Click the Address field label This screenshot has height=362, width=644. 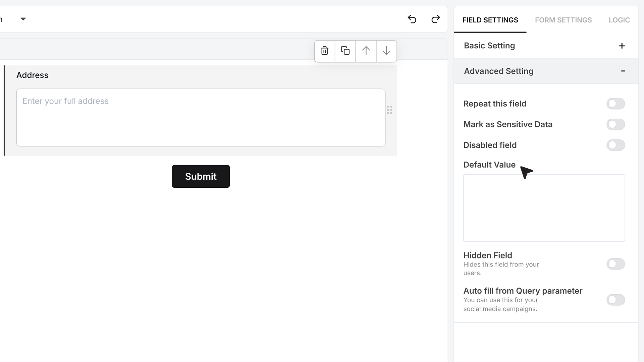click(32, 75)
